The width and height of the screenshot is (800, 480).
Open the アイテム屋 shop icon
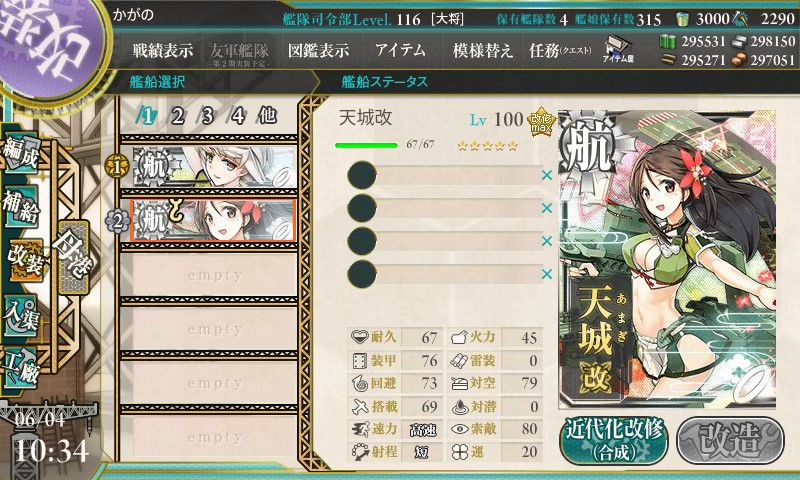click(618, 49)
